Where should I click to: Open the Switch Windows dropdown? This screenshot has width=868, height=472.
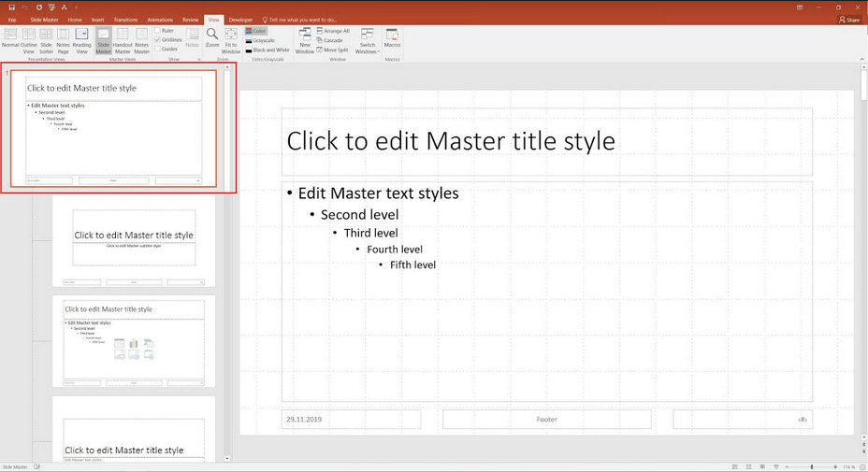(367, 41)
